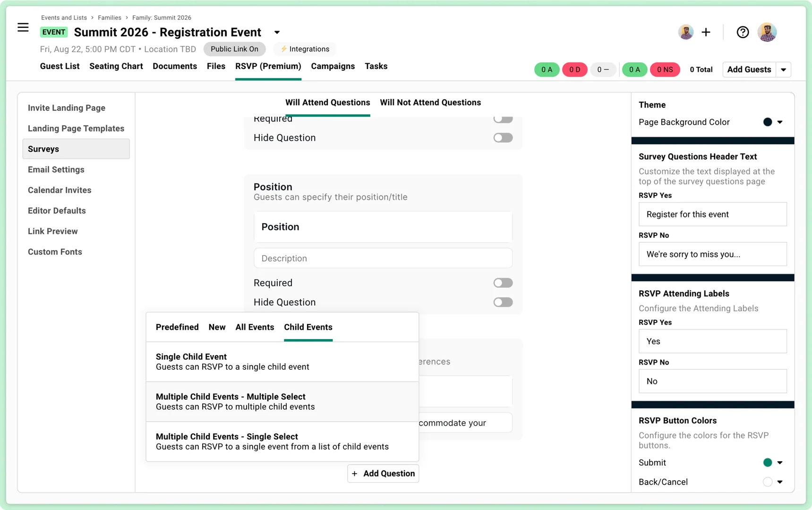Click the red 0 NS status badge
The image size is (812, 510).
[x=665, y=69]
